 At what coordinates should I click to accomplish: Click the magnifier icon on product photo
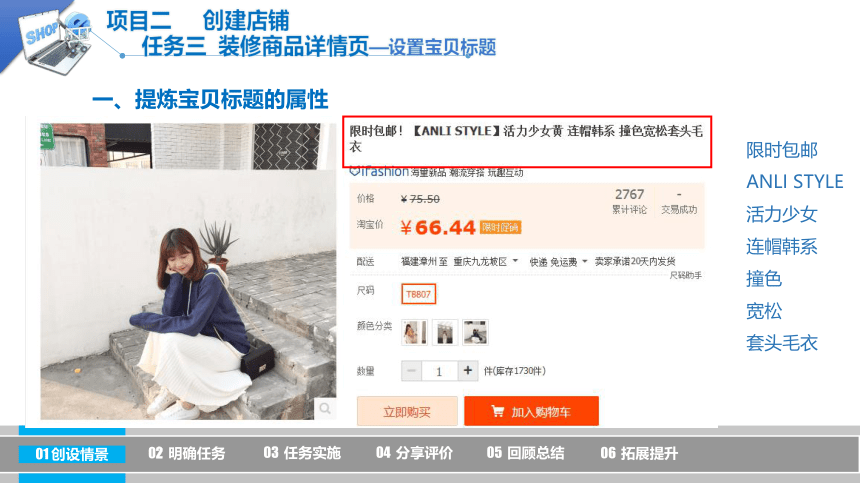325,408
